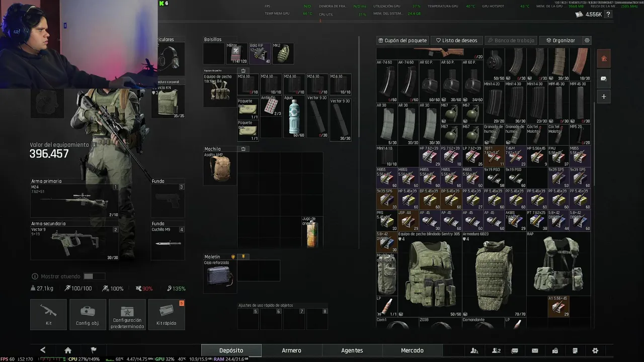Click the 4.556K currency balance
Screen dimensions: 644x362
(x=589, y=15)
